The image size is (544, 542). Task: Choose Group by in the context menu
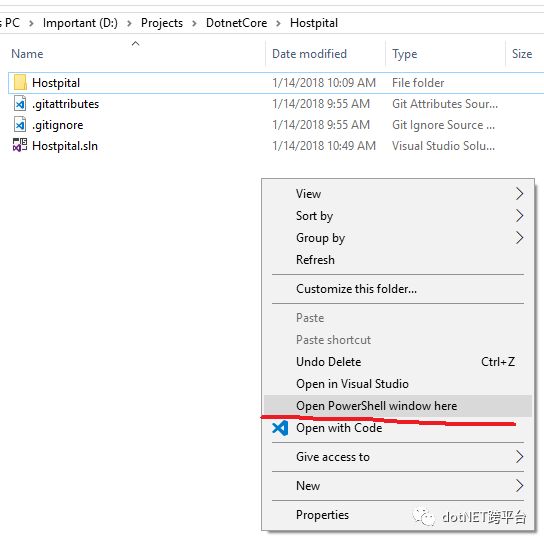[398, 238]
